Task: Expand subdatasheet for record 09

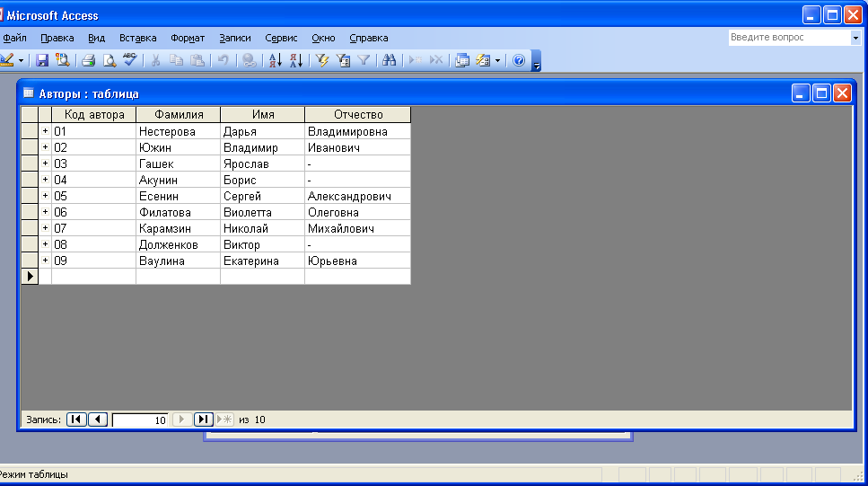Action: (x=45, y=260)
